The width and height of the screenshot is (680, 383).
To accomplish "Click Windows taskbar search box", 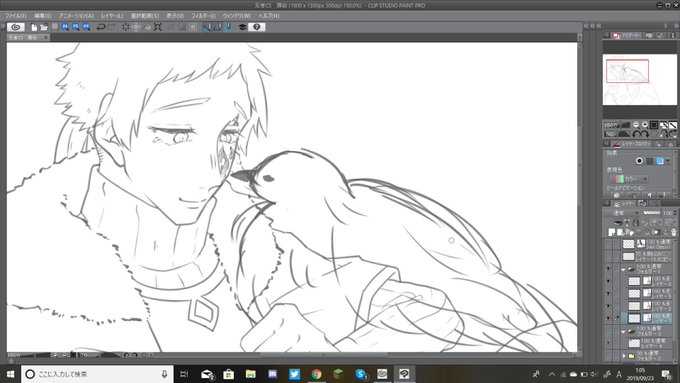I will (97, 374).
